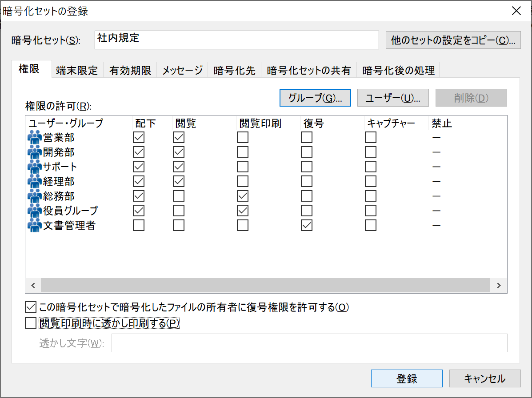This screenshot has width=532, height=398.
Task: Open the 有効期限 tab
Action: click(130, 70)
